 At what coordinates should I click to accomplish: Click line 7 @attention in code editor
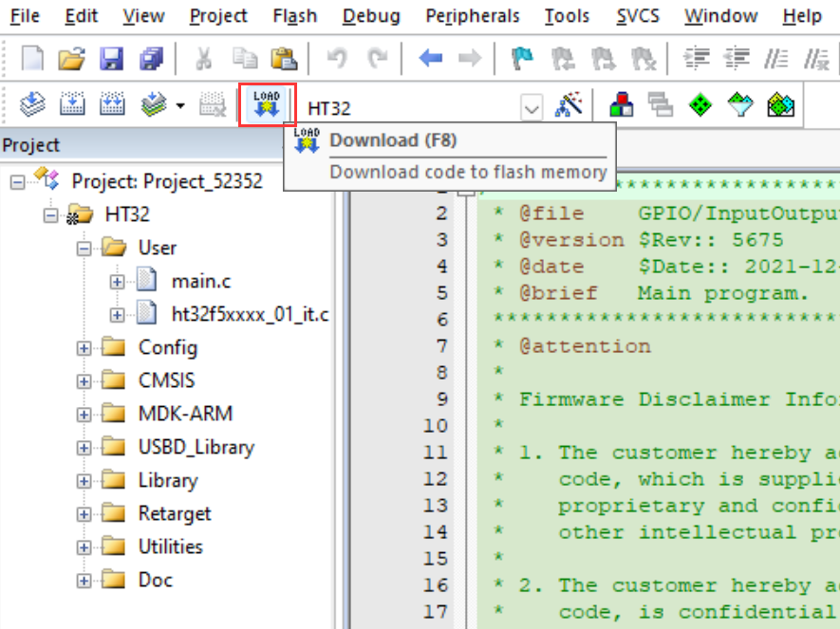click(x=585, y=346)
